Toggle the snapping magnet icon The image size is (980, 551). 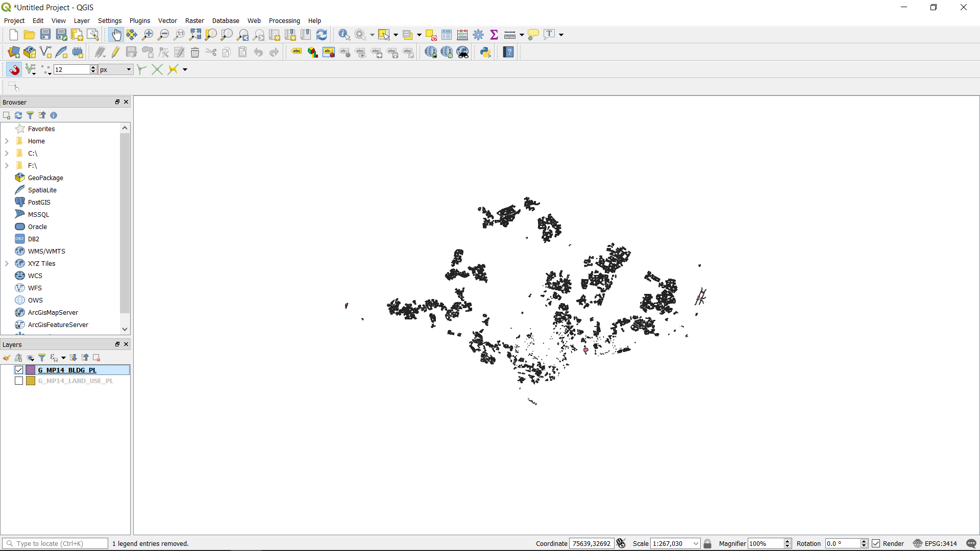coord(14,69)
